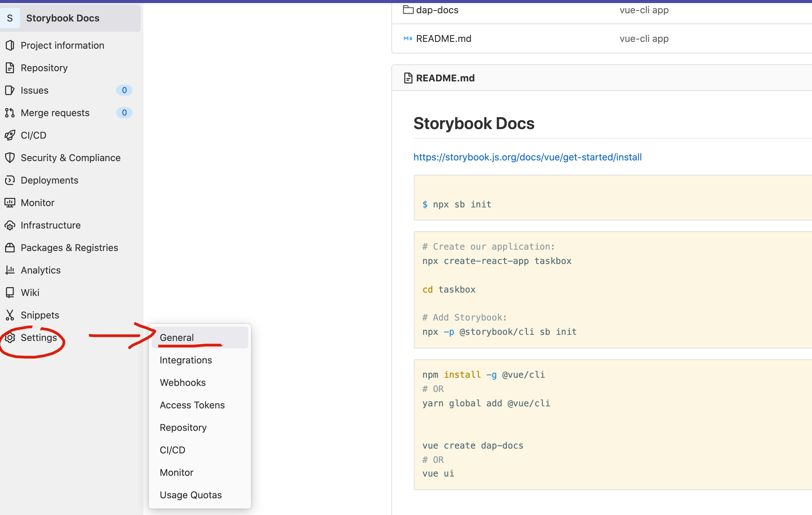Select Usage Quotas in Settings flyout

(x=200, y=495)
